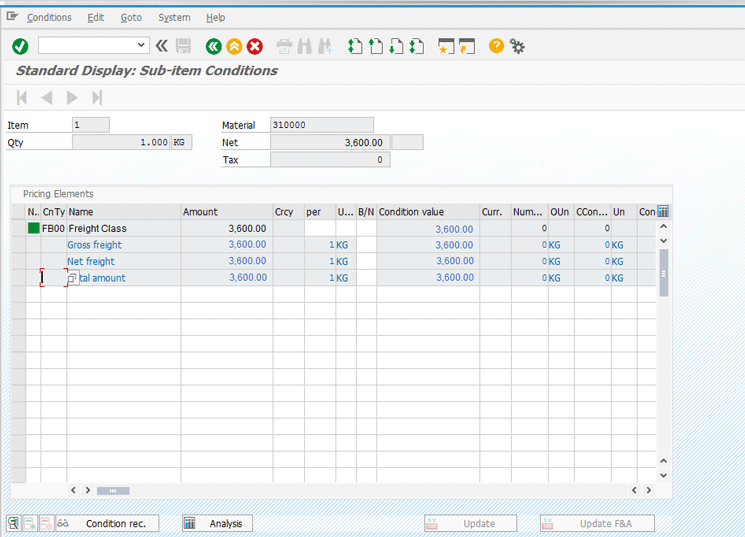Click the red Cancel icon
The height and width of the screenshot is (537, 745).
coord(255,46)
